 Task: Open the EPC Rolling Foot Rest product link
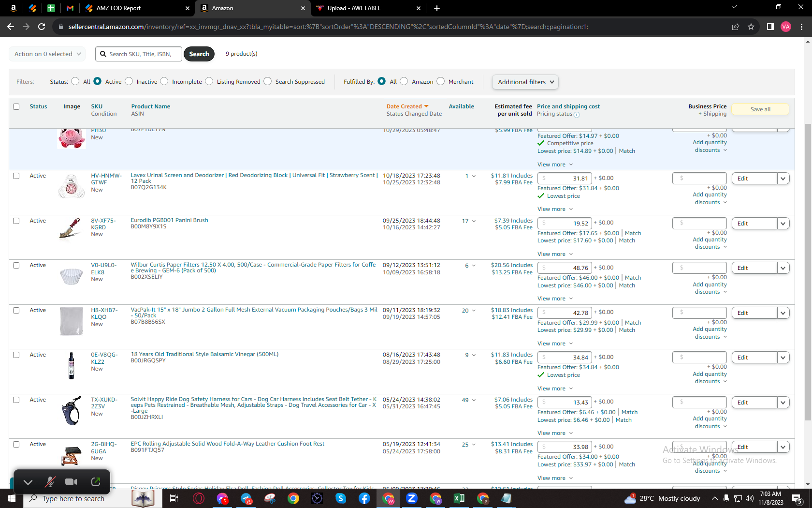tap(228, 444)
